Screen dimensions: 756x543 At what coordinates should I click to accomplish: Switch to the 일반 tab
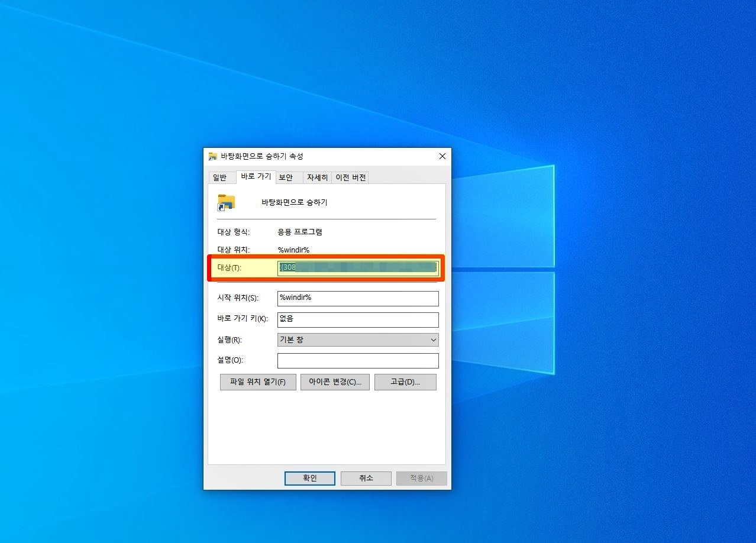point(219,177)
